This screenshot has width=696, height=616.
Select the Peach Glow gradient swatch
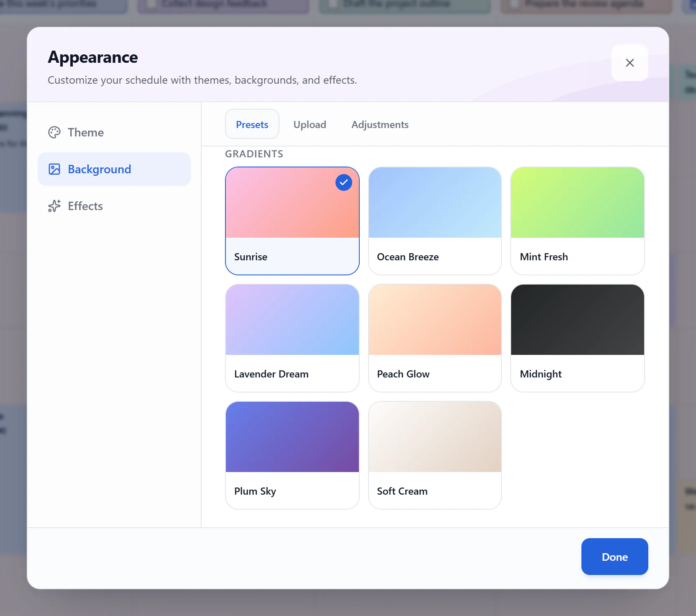coord(435,320)
